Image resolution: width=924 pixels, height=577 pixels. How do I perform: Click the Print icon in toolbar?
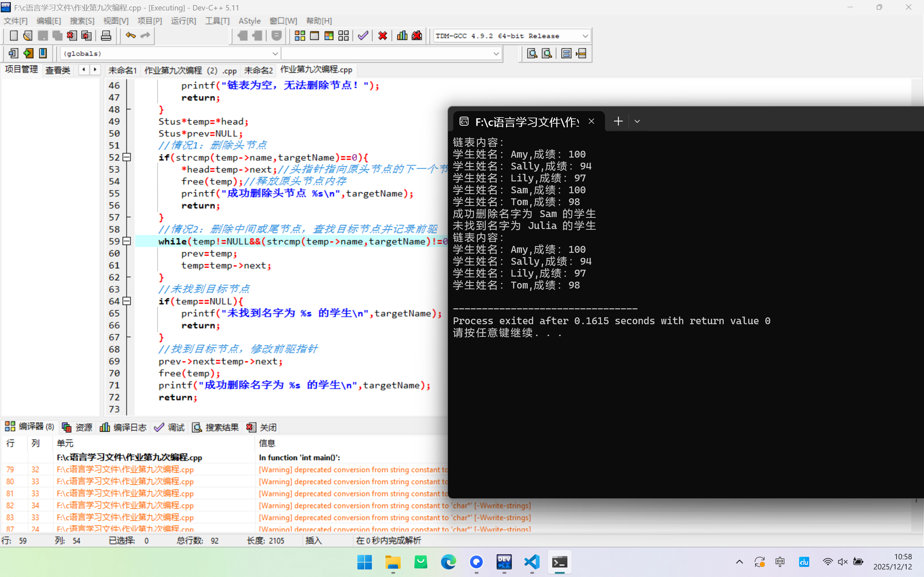(x=106, y=36)
